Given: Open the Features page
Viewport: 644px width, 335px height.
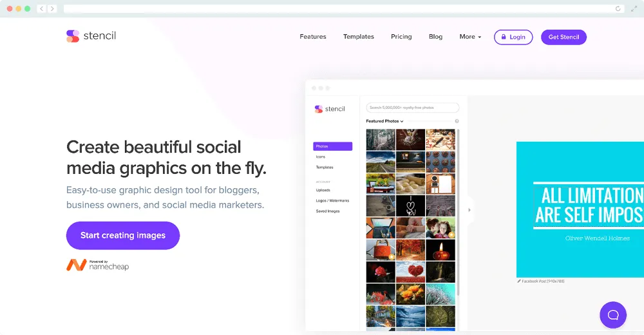Looking at the screenshot, I should click(313, 37).
